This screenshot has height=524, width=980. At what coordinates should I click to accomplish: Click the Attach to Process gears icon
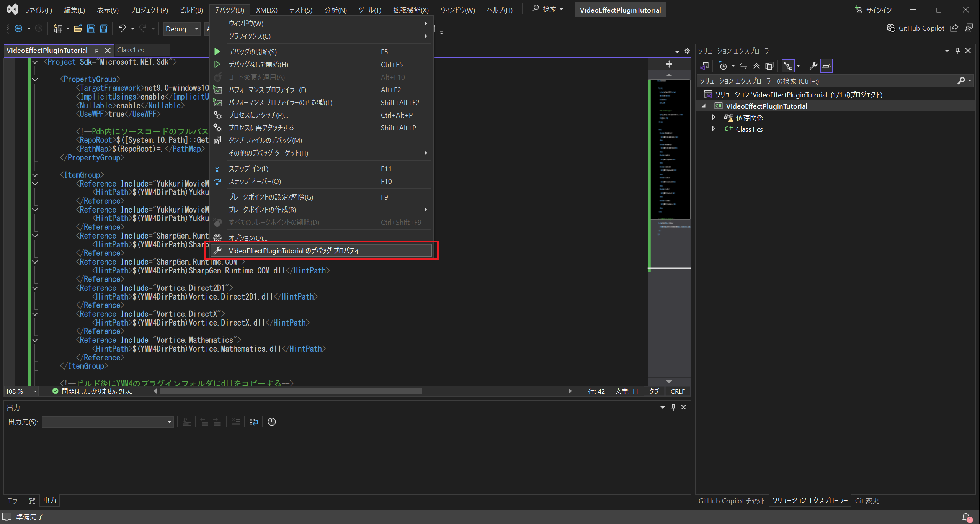217,115
